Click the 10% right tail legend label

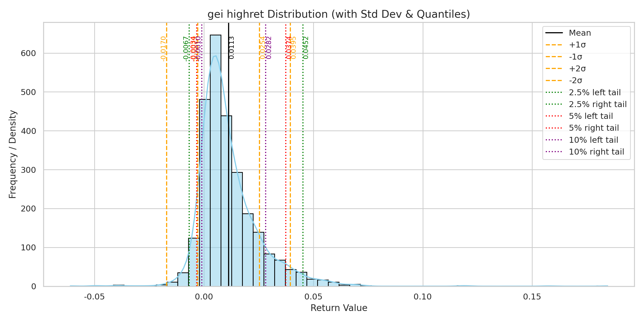[596, 152]
